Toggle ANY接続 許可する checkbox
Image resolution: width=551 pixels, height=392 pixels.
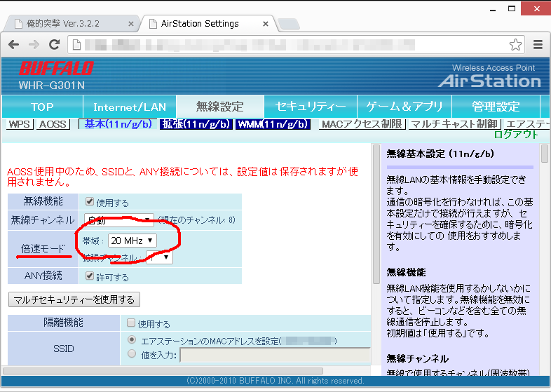click(x=90, y=276)
